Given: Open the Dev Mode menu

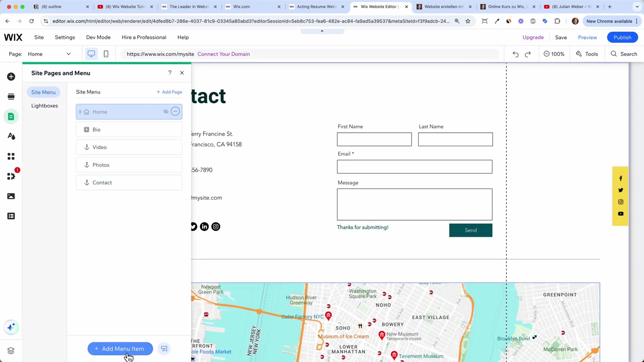Looking at the screenshot, I should (x=98, y=37).
